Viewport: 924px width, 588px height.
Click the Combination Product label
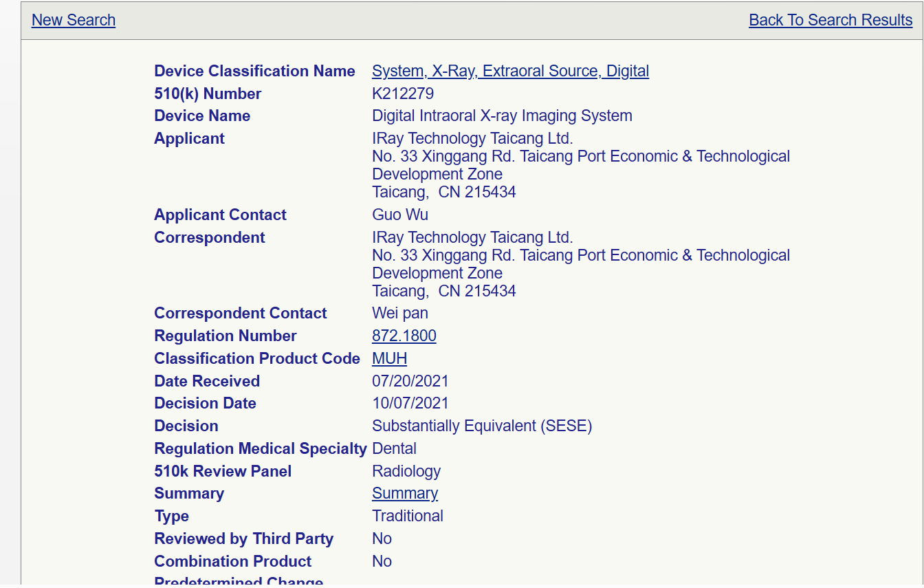click(x=232, y=561)
